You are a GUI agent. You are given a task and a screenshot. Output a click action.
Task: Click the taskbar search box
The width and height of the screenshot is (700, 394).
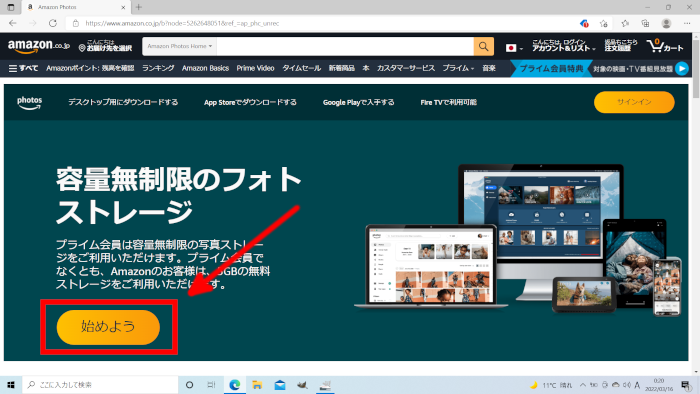[100, 385]
